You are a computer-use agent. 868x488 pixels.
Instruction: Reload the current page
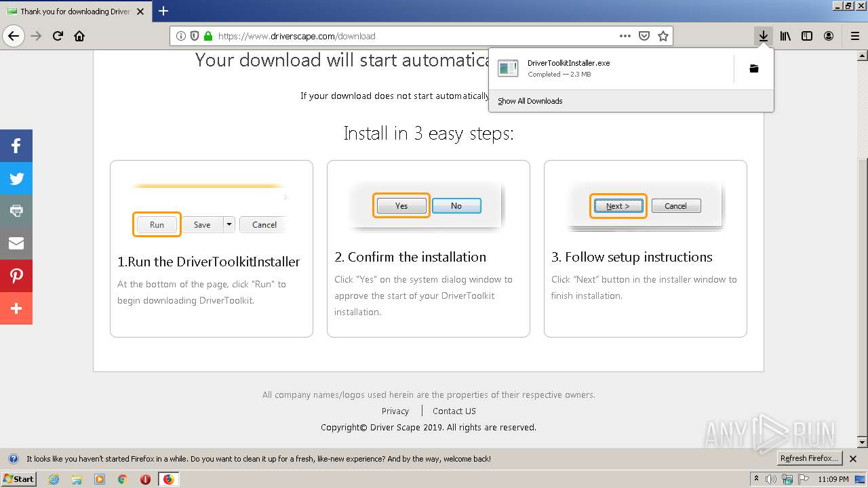pos(58,36)
